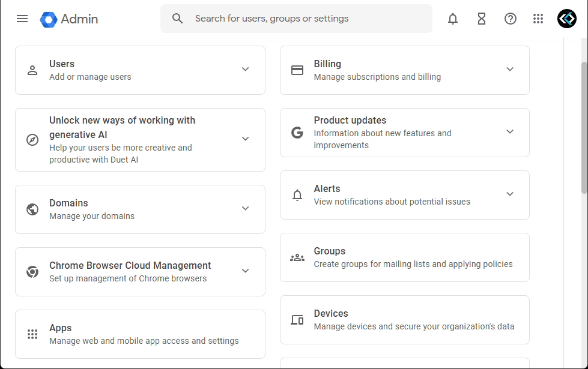Click the Domains globe icon
Image resolution: width=588 pixels, height=369 pixels.
(32, 209)
